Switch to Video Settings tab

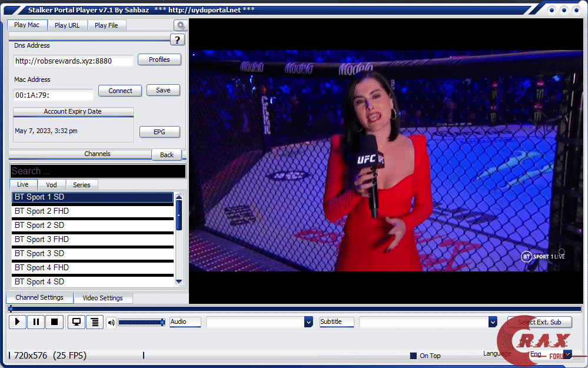click(103, 298)
